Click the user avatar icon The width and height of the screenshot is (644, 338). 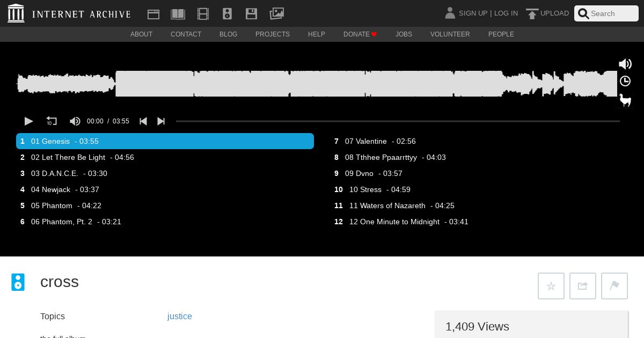(x=450, y=13)
